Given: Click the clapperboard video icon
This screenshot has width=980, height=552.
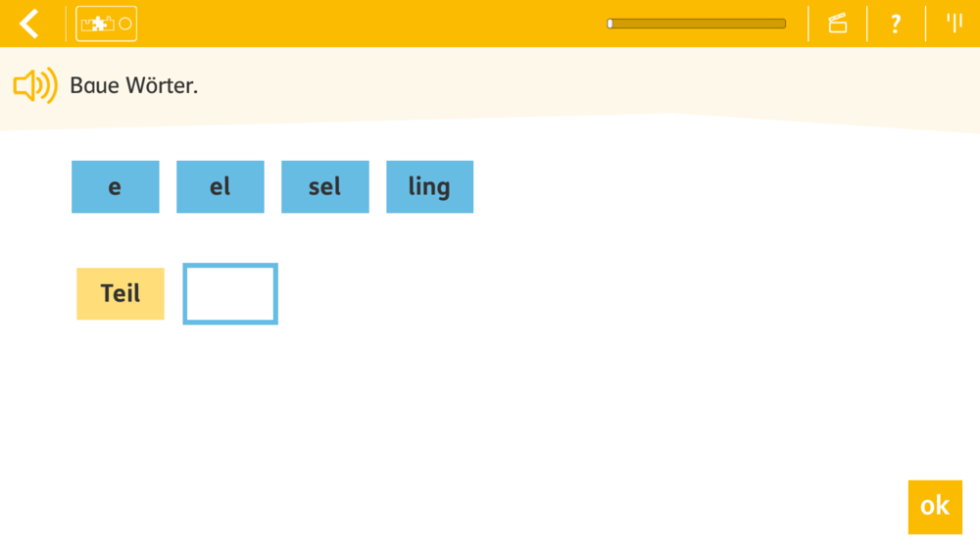Looking at the screenshot, I should (838, 24).
